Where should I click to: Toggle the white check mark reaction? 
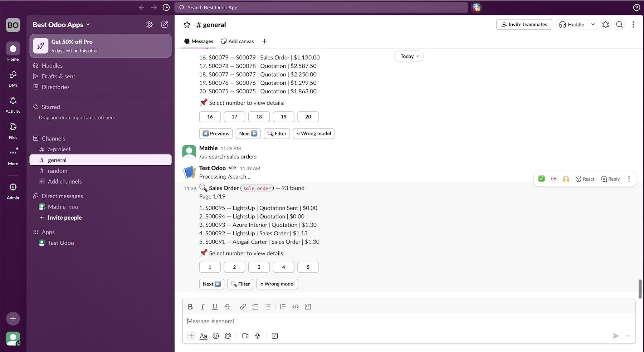[541, 179]
